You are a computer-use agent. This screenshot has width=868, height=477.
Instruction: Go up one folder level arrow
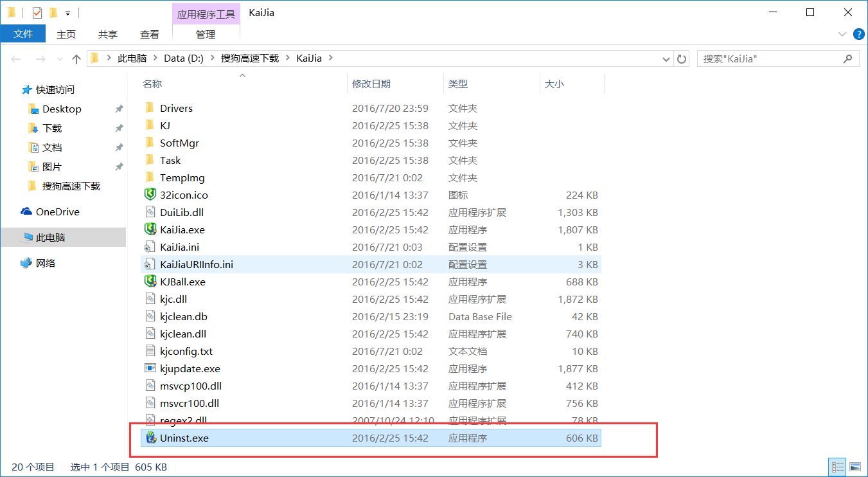(x=76, y=59)
